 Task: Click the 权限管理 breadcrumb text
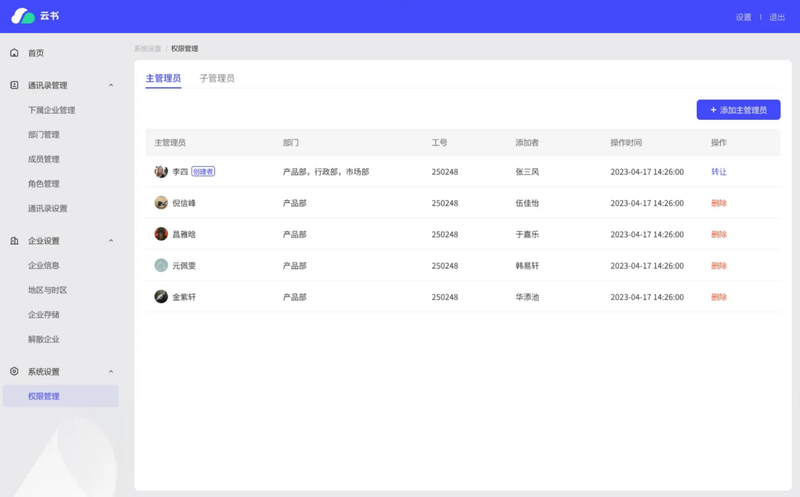click(x=185, y=49)
